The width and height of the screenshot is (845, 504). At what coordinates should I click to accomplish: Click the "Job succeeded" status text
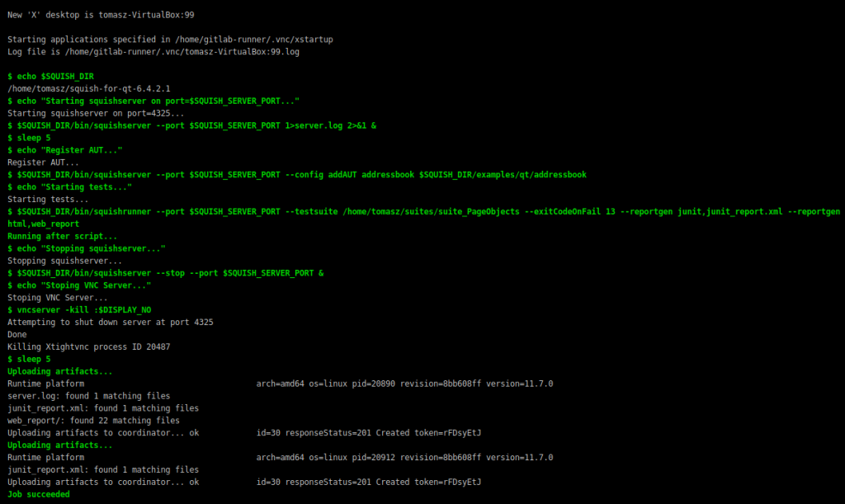[39, 494]
